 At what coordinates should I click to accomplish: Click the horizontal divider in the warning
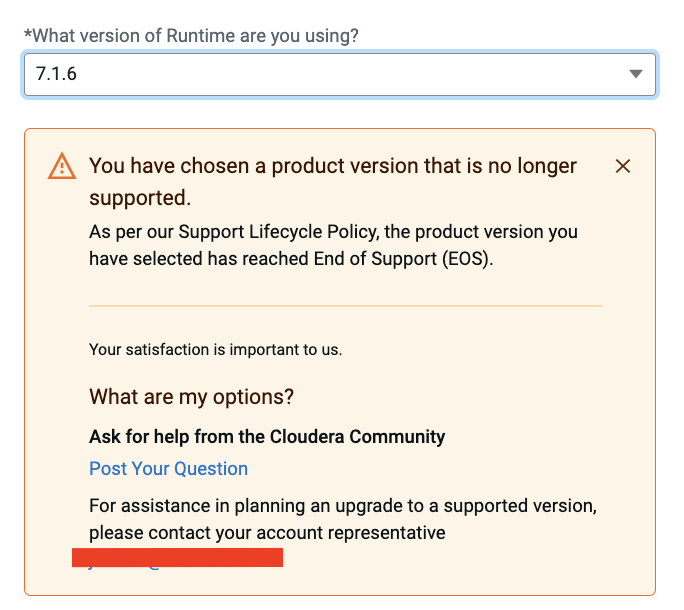344,305
